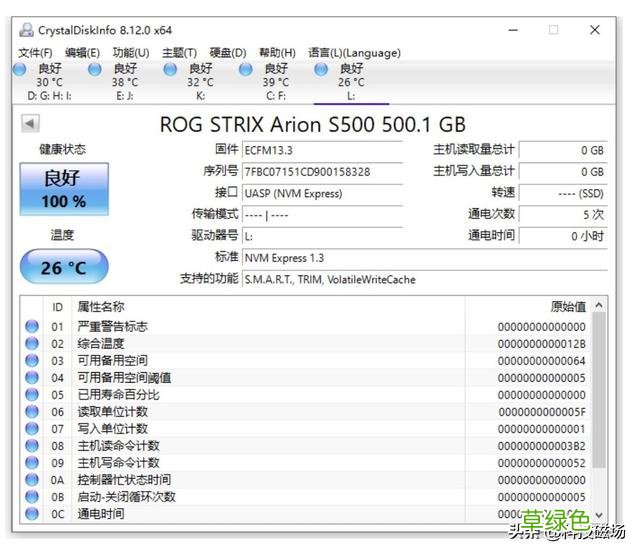Select disk E: J: at 38 °C
Screen dimensions: 640x554
pyautogui.click(x=125, y=82)
